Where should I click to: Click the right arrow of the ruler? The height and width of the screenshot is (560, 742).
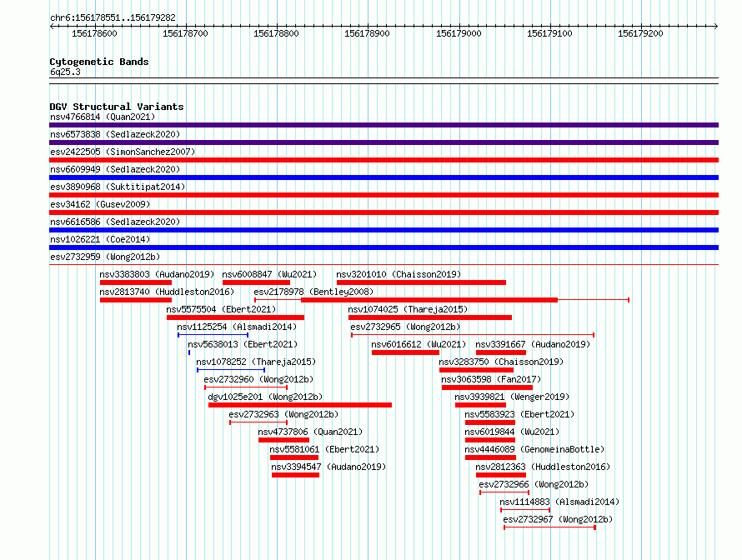point(716,26)
